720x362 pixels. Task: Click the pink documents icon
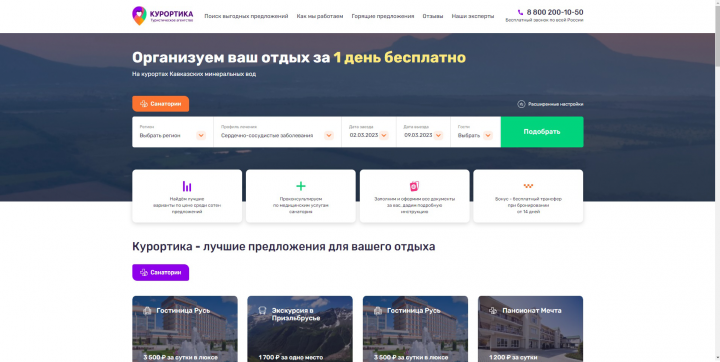(x=414, y=186)
